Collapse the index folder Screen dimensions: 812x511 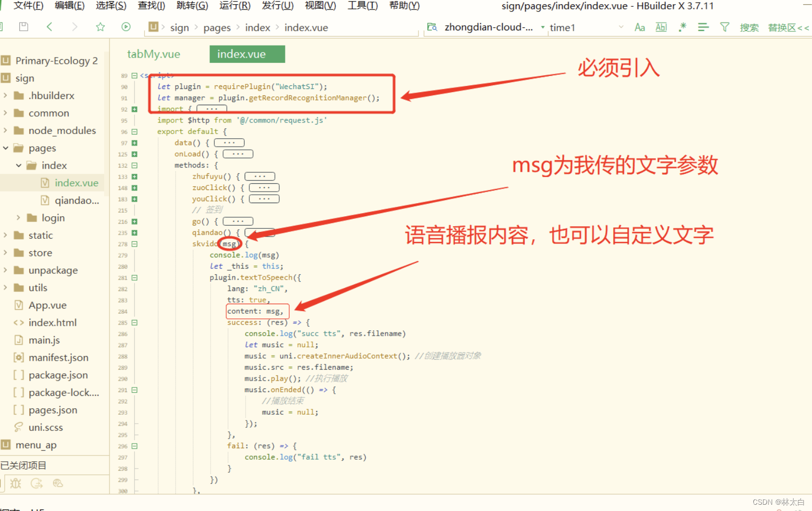[x=18, y=165]
